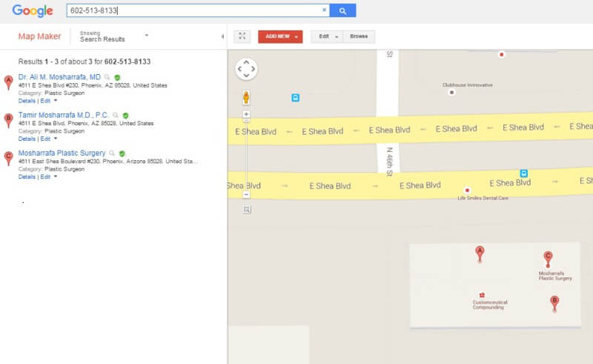Click map pin B on the map
The image size is (593, 364).
point(554,304)
